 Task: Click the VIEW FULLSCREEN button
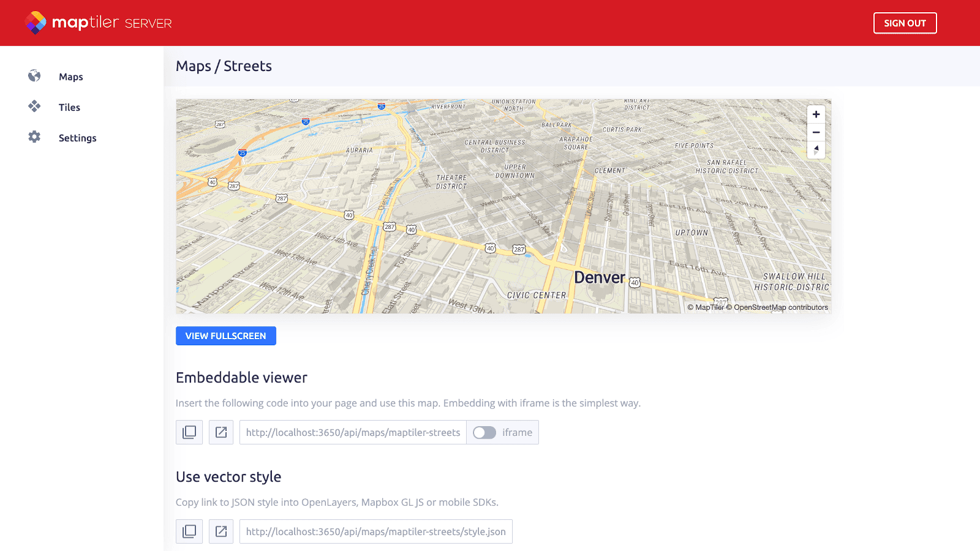(x=225, y=335)
